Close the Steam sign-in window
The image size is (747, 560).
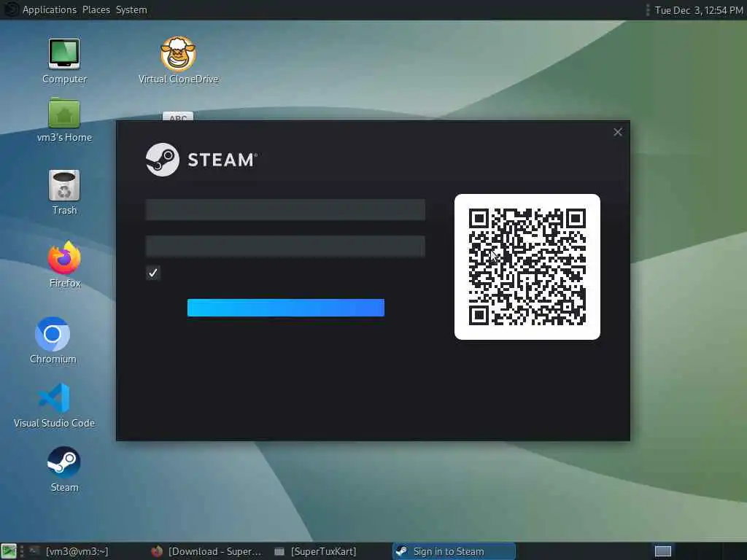tap(618, 133)
